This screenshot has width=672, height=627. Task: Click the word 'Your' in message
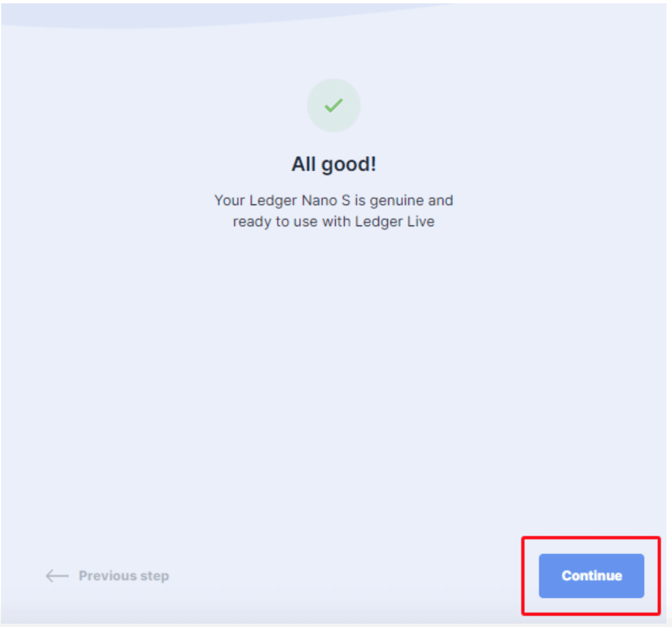tap(230, 201)
